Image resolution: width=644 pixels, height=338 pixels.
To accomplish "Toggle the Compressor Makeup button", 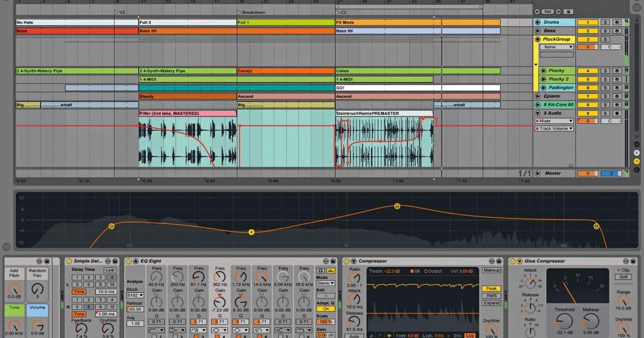I will [x=491, y=270].
